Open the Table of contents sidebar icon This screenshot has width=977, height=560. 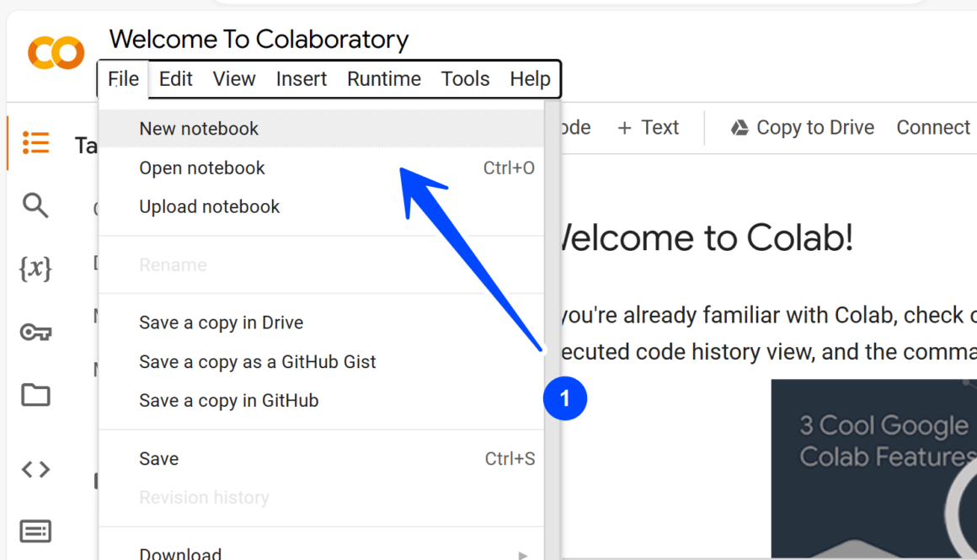[35, 142]
